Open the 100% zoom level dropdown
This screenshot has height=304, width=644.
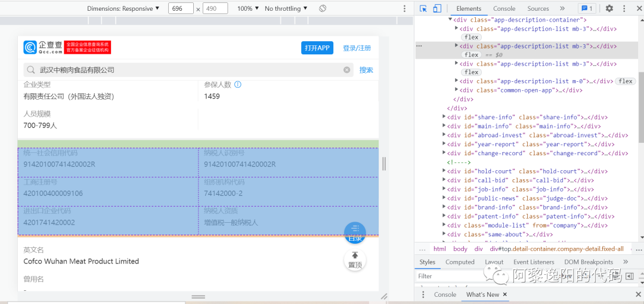coord(248,8)
